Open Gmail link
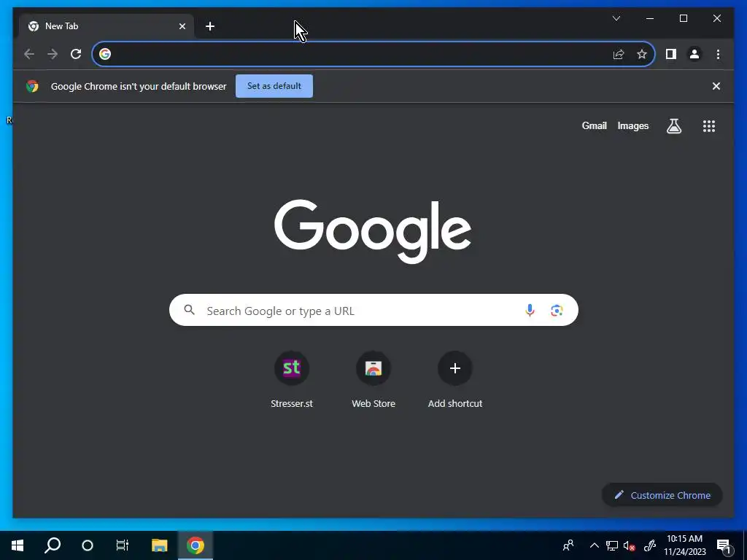This screenshot has height=560, width=747. pyautogui.click(x=594, y=125)
